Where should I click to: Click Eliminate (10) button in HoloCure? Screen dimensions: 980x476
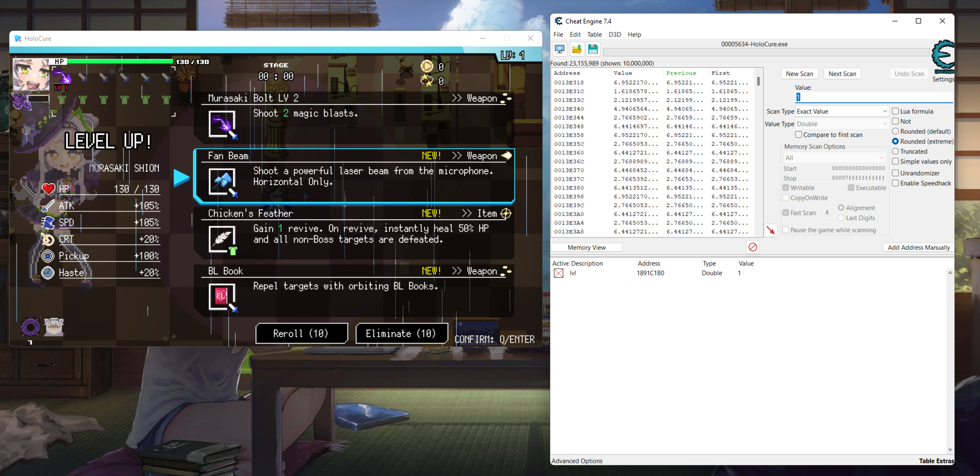(401, 334)
